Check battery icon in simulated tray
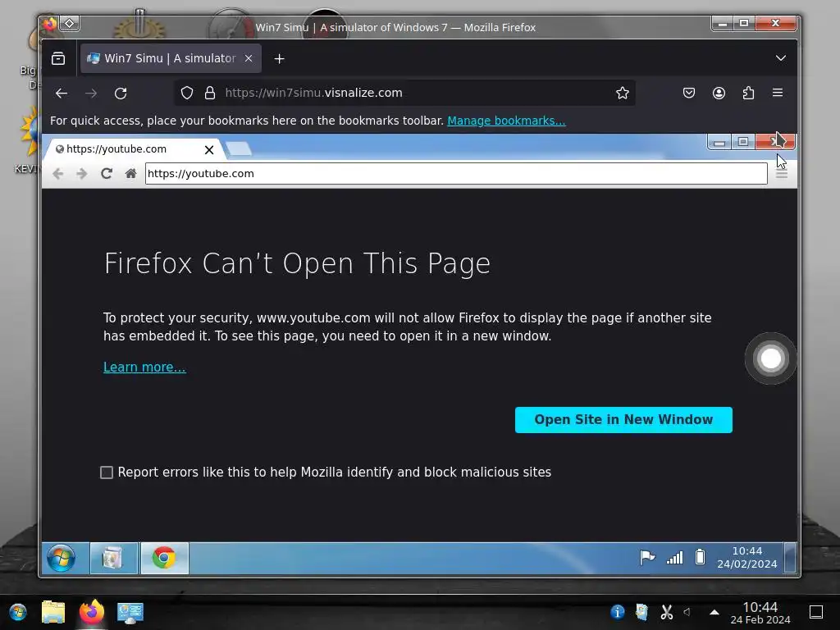The width and height of the screenshot is (840, 630). (x=700, y=557)
